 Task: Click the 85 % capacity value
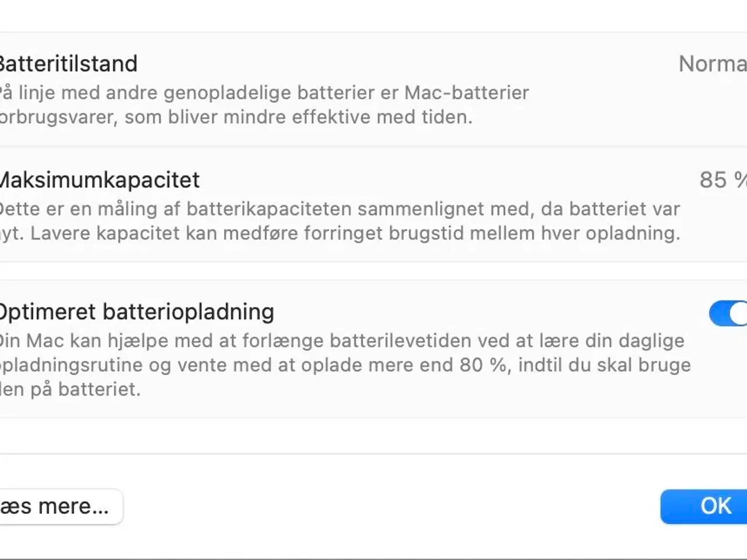(x=722, y=180)
